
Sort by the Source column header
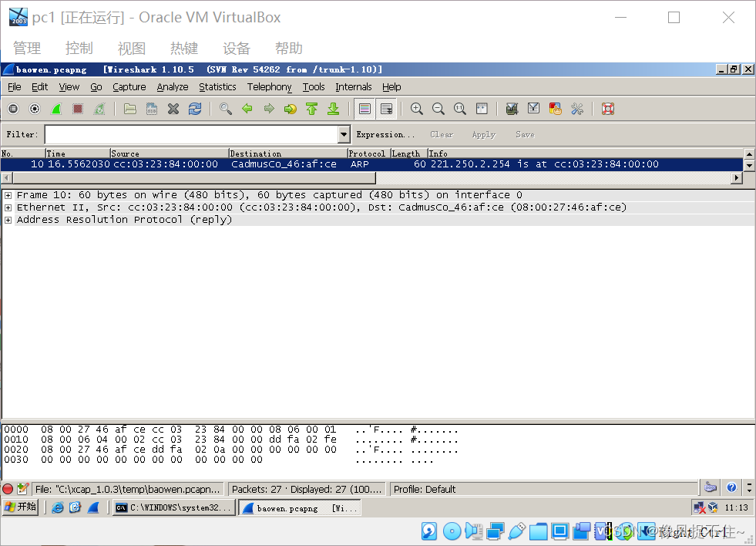(170, 153)
